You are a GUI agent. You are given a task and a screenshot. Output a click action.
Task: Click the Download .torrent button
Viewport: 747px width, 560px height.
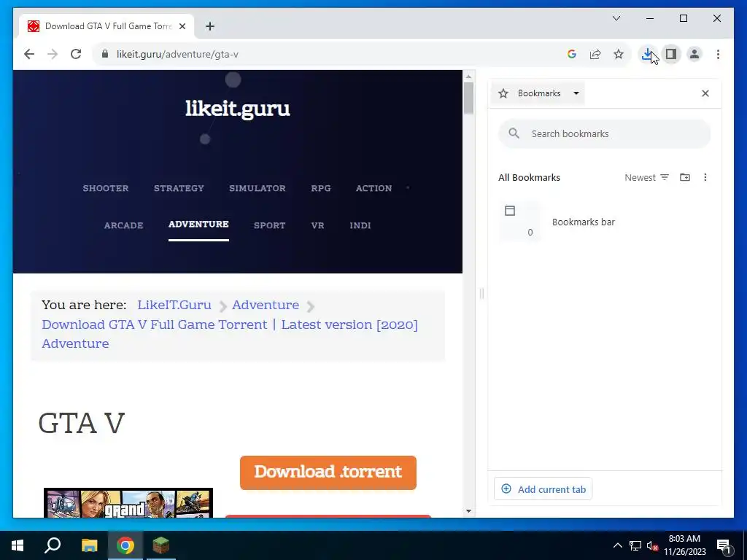[x=328, y=472]
